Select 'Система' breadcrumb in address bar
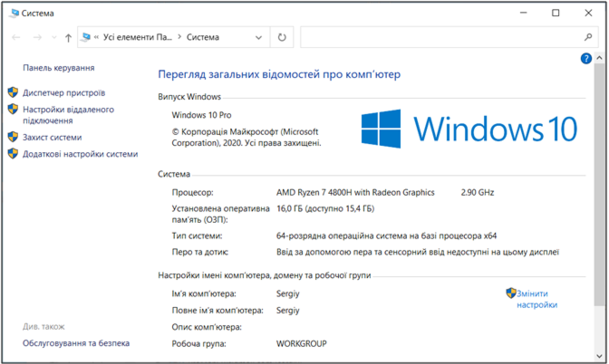The image size is (609, 364). [203, 37]
